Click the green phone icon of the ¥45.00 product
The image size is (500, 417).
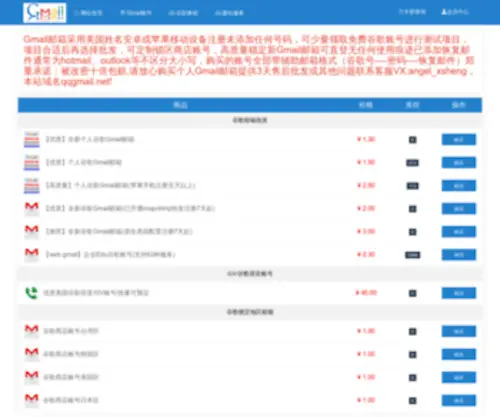(31, 293)
